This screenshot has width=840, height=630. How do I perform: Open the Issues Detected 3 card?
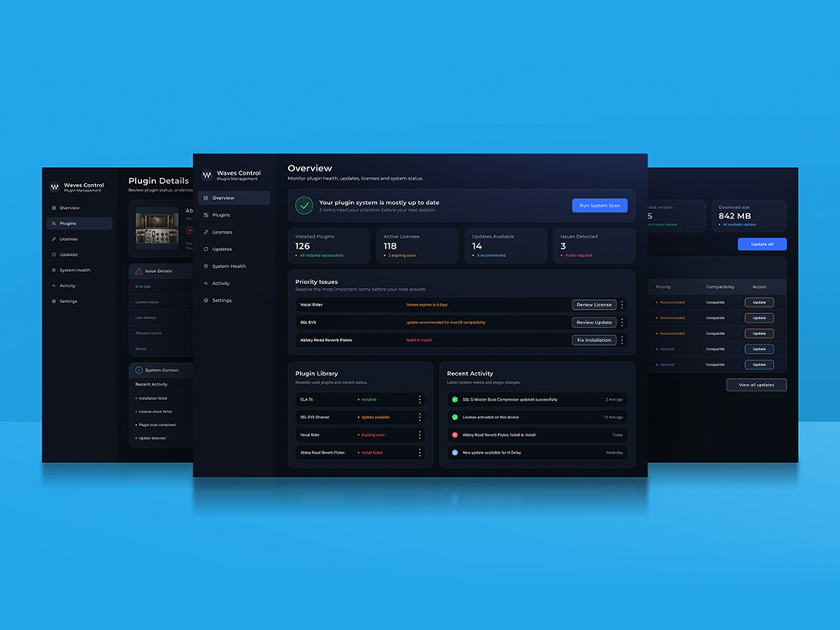click(x=594, y=246)
